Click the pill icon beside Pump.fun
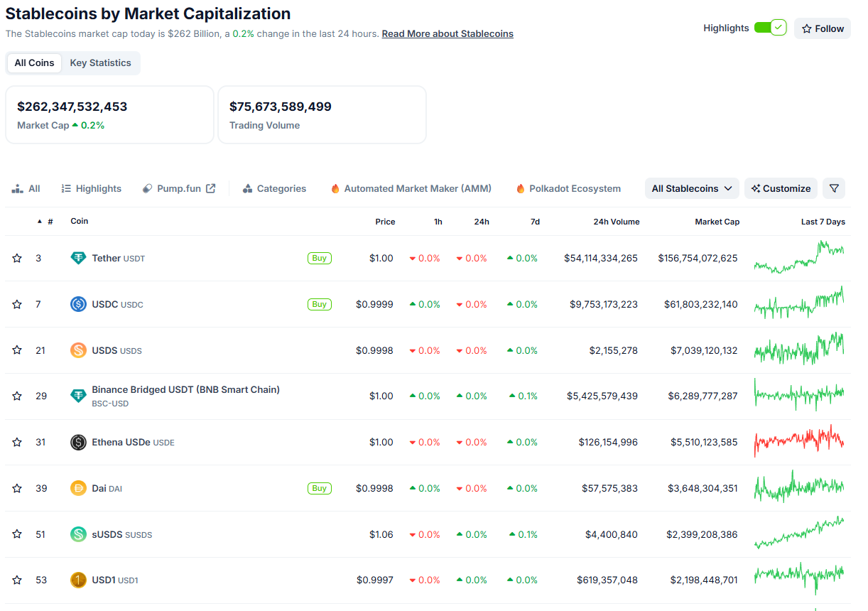The height and width of the screenshot is (611, 868). click(147, 188)
